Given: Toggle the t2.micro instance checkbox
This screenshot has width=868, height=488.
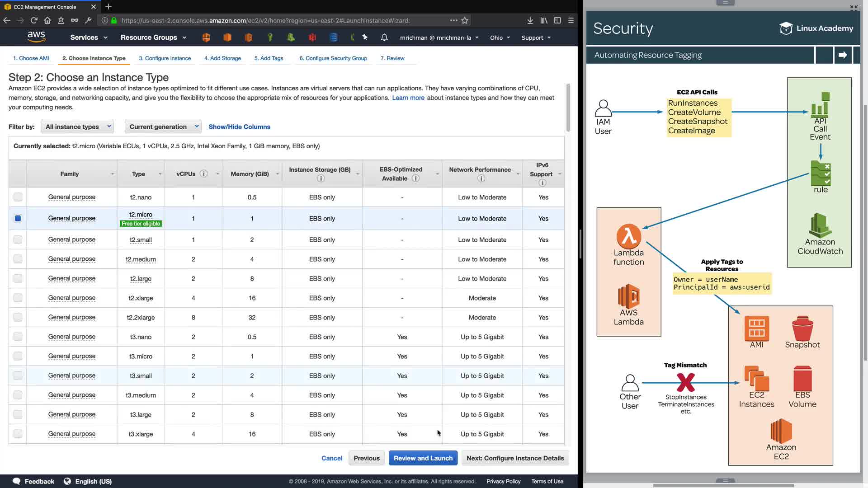Looking at the screenshot, I should coord(18,218).
